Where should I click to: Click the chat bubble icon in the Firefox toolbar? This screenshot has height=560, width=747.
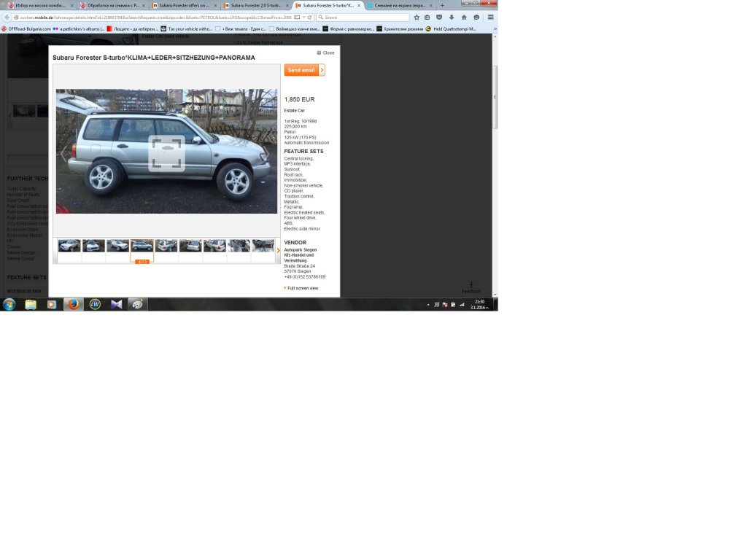476,17
